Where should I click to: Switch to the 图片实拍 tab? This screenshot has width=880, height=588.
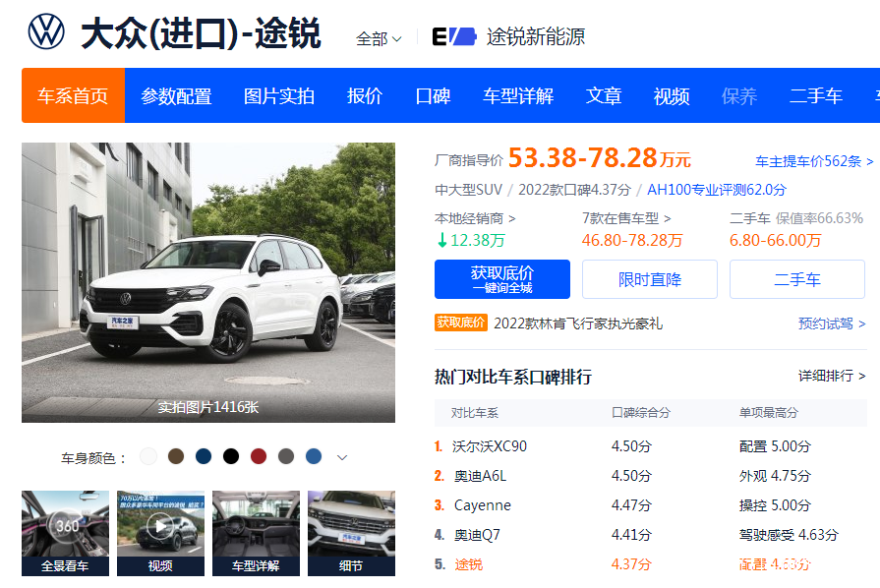click(x=279, y=96)
